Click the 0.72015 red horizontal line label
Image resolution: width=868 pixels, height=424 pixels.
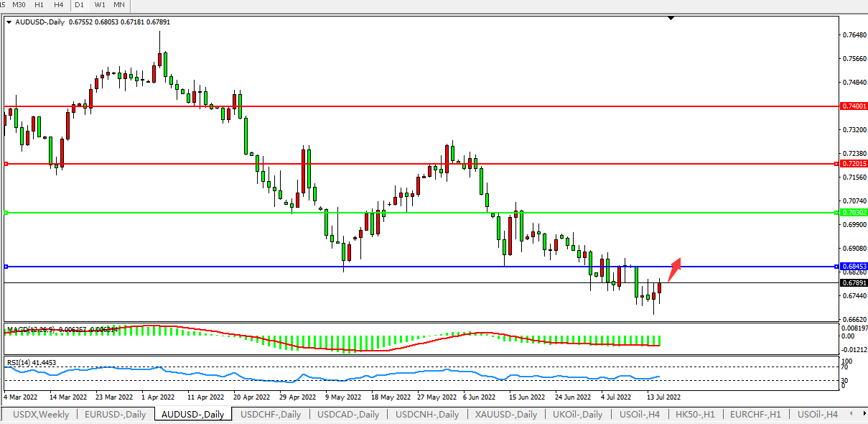coord(853,164)
